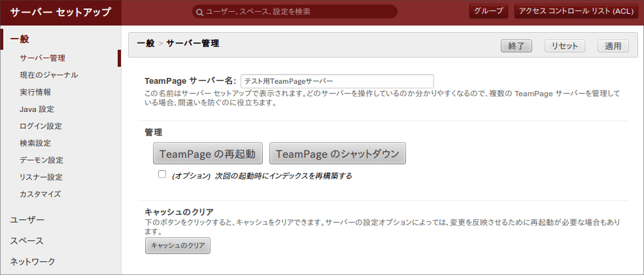Focus the user, space, settings search box
Image resolution: width=644 pixels, height=275 pixels.
click(294, 12)
